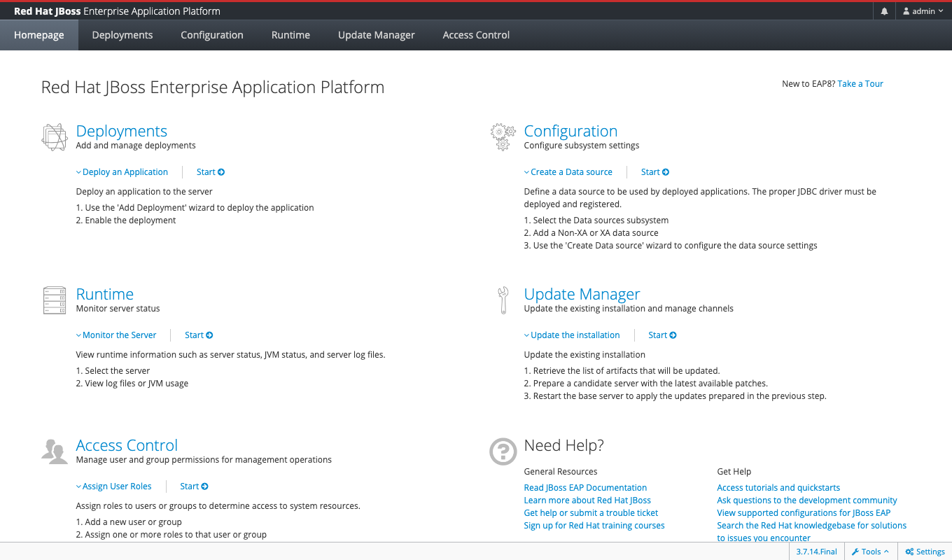Click the Runtime server rack icon
Screen dimensions: 952x560
pyautogui.click(x=54, y=300)
